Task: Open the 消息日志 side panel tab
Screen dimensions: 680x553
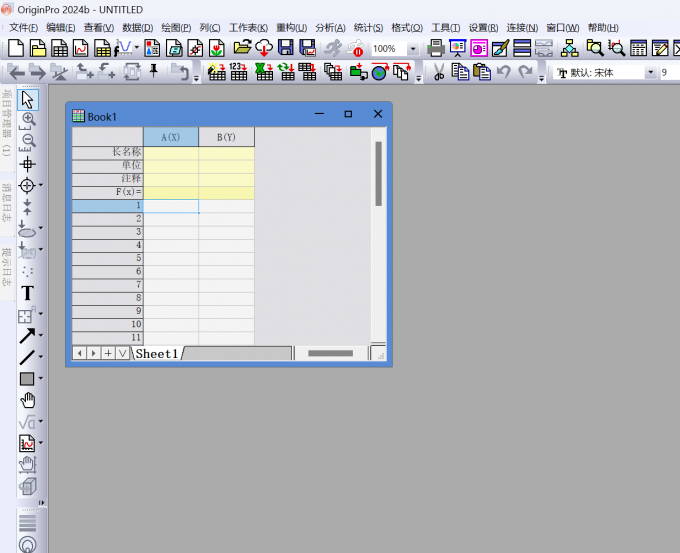Action: pyautogui.click(x=7, y=203)
